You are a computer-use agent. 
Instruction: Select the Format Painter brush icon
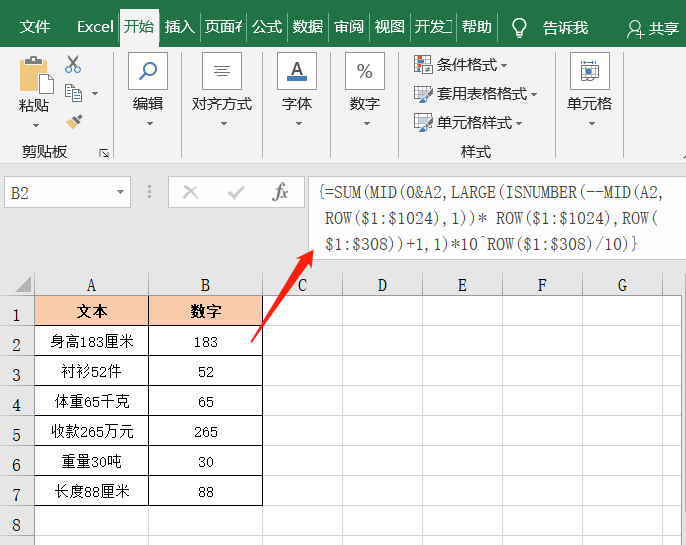[x=73, y=121]
